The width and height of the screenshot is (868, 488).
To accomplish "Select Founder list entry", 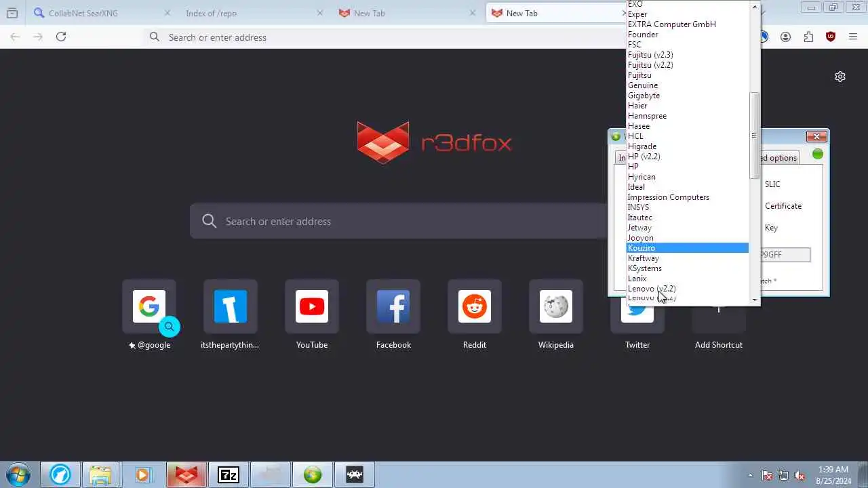I will [x=687, y=35].
